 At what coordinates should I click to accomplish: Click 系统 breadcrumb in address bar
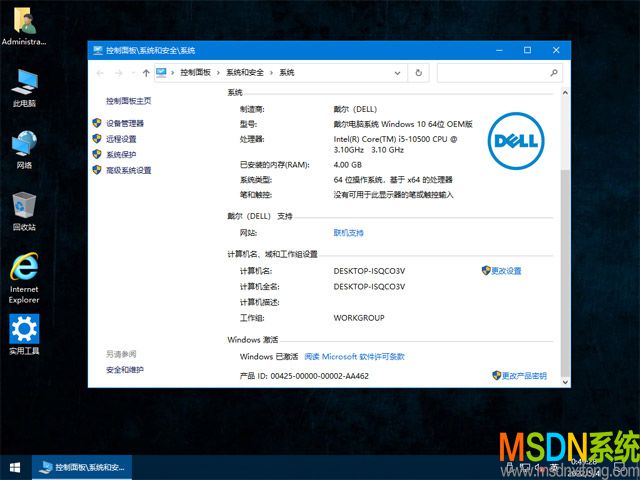click(x=287, y=73)
